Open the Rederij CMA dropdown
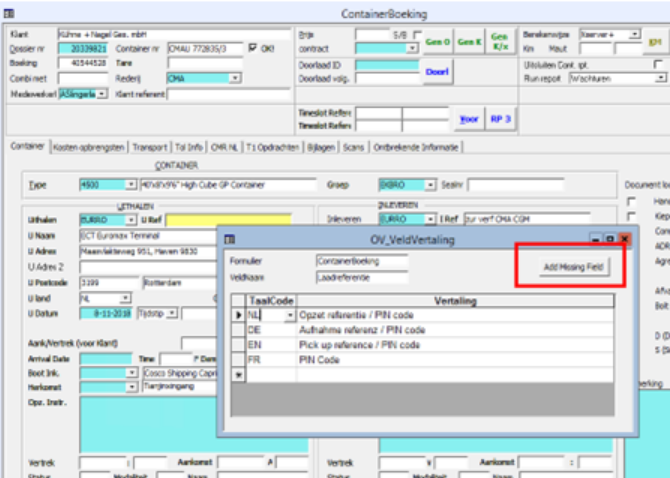 (x=234, y=77)
